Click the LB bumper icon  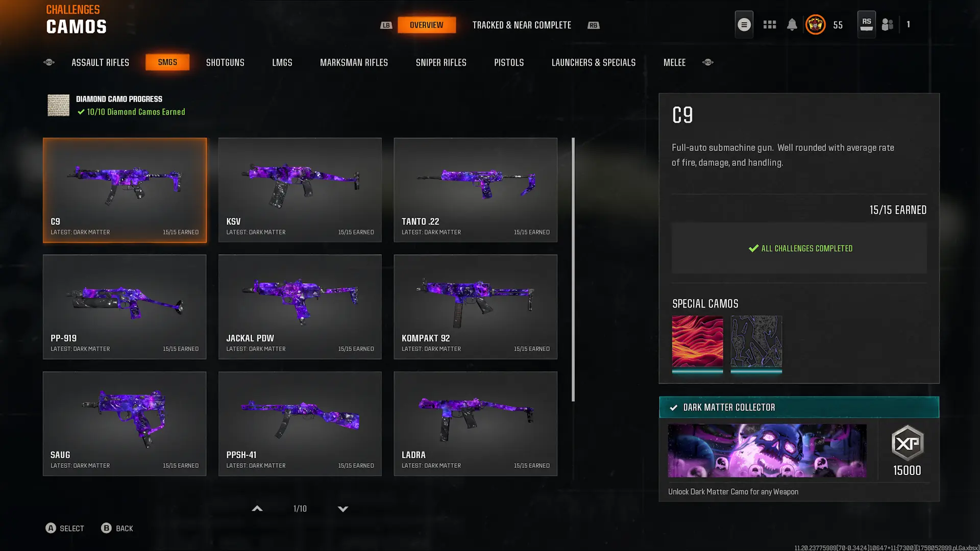point(386,25)
